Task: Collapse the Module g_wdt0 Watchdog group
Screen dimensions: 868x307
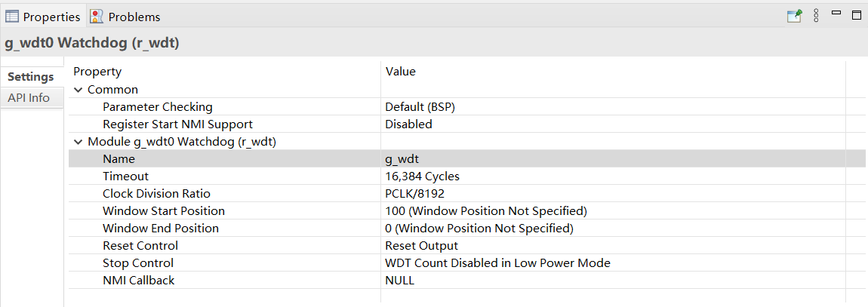Action: [x=78, y=142]
